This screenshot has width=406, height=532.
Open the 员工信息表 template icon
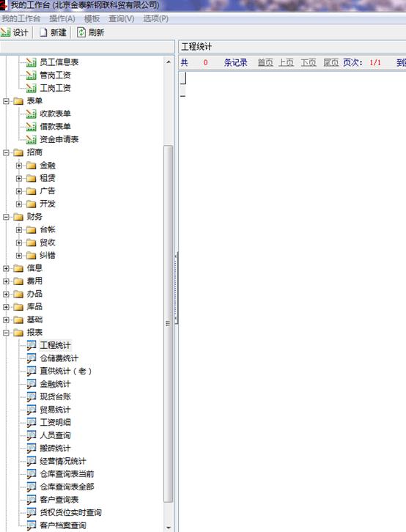coord(32,62)
